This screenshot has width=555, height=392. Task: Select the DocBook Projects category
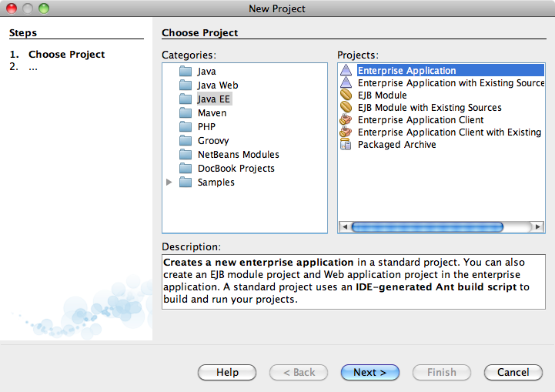click(236, 168)
